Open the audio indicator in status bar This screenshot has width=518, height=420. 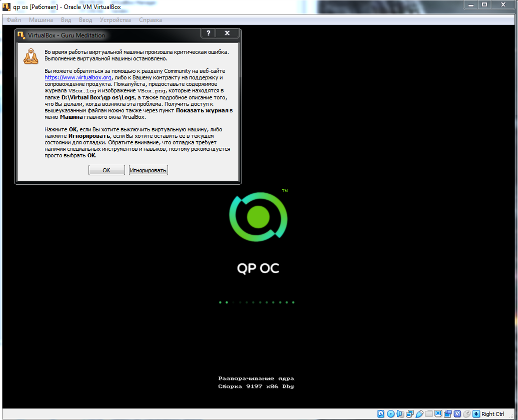pos(400,414)
